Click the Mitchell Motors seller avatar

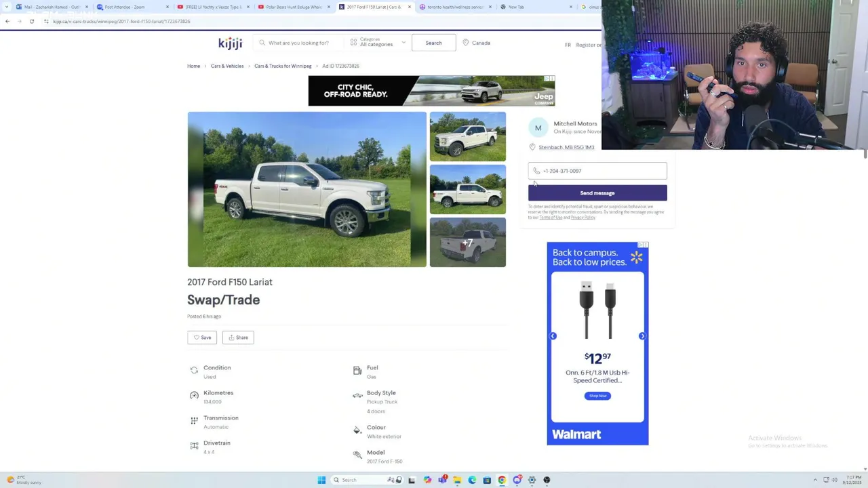point(538,127)
